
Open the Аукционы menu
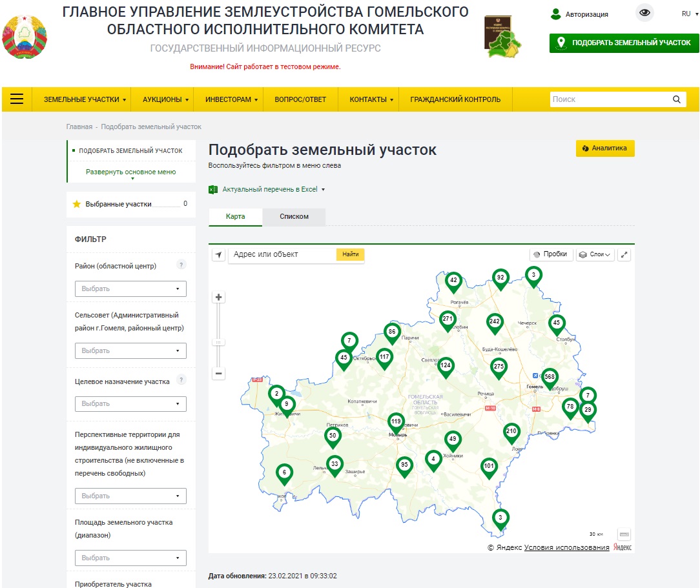pyautogui.click(x=165, y=99)
